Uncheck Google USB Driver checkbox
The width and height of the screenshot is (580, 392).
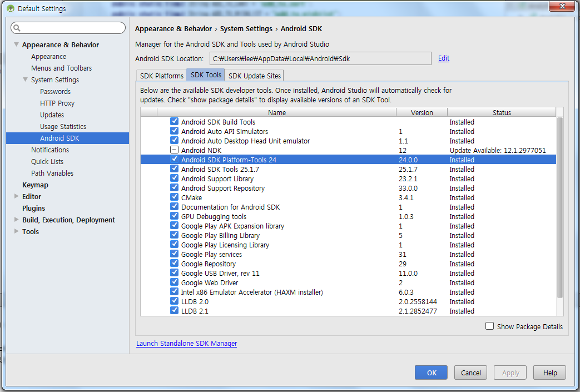click(x=174, y=273)
